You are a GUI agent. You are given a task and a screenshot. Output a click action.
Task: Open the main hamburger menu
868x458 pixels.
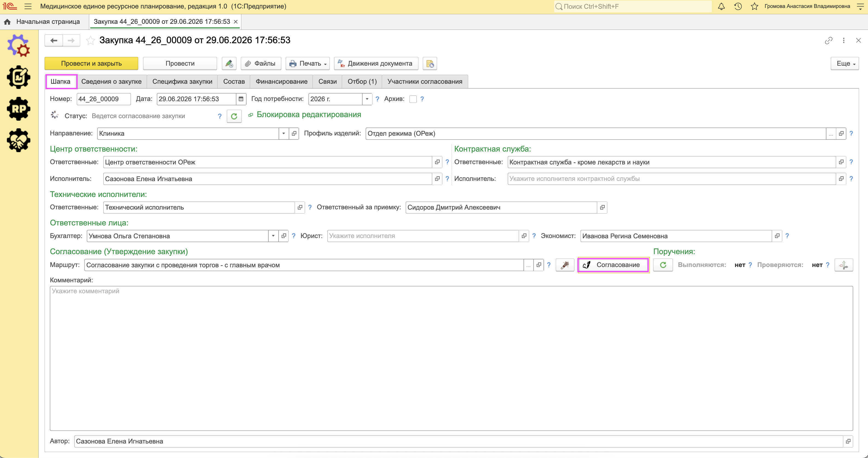28,6
